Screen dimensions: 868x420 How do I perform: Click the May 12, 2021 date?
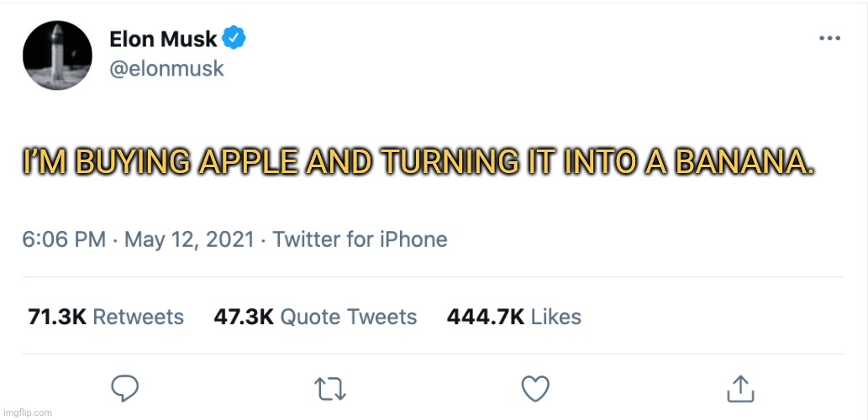point(189,239)
